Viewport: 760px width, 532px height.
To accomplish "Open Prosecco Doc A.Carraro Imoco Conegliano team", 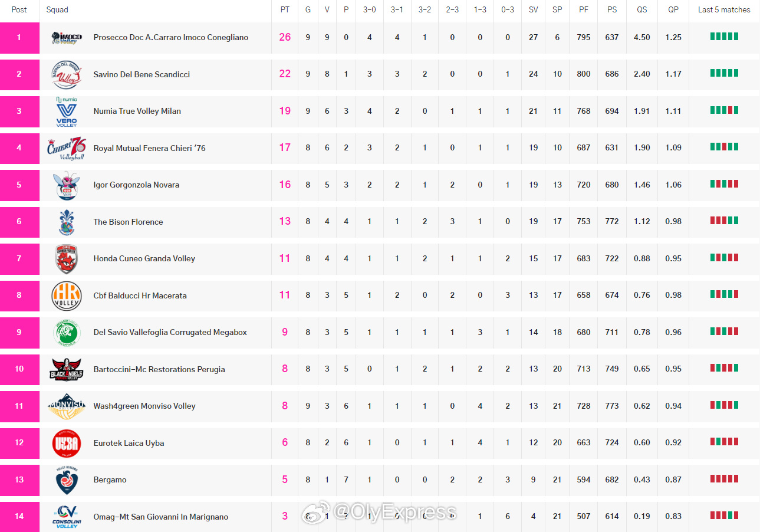I will tap(171, 37).
